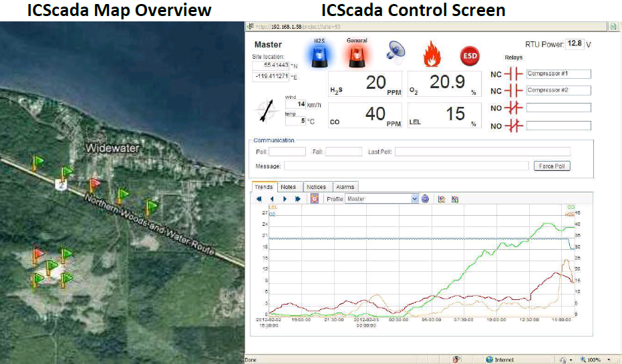Image resolution: width=622 pixels, height=364 pixels.
Task: Toggle the fourth relay, the lower NO
Action: [x=513, y=126]
